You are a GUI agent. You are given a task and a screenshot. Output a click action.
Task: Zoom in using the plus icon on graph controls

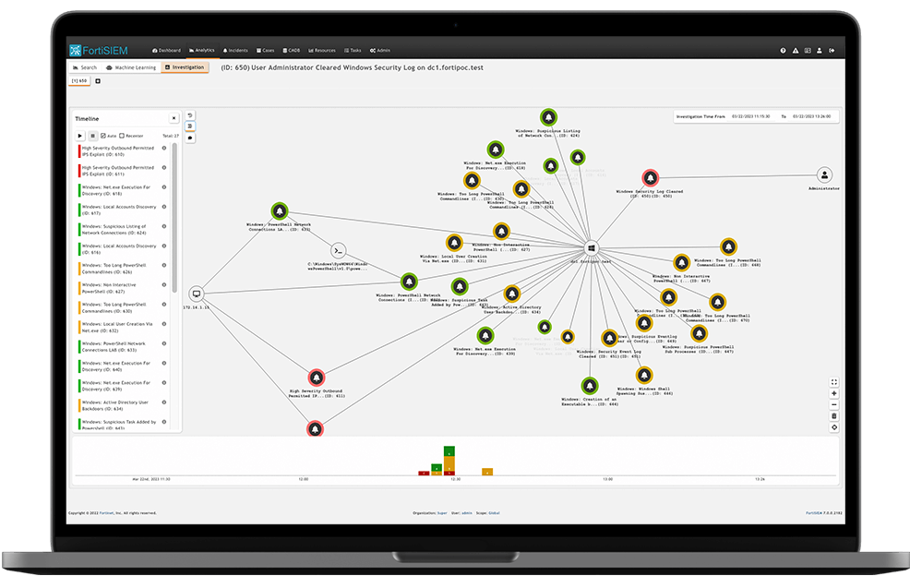click(833, 392)
